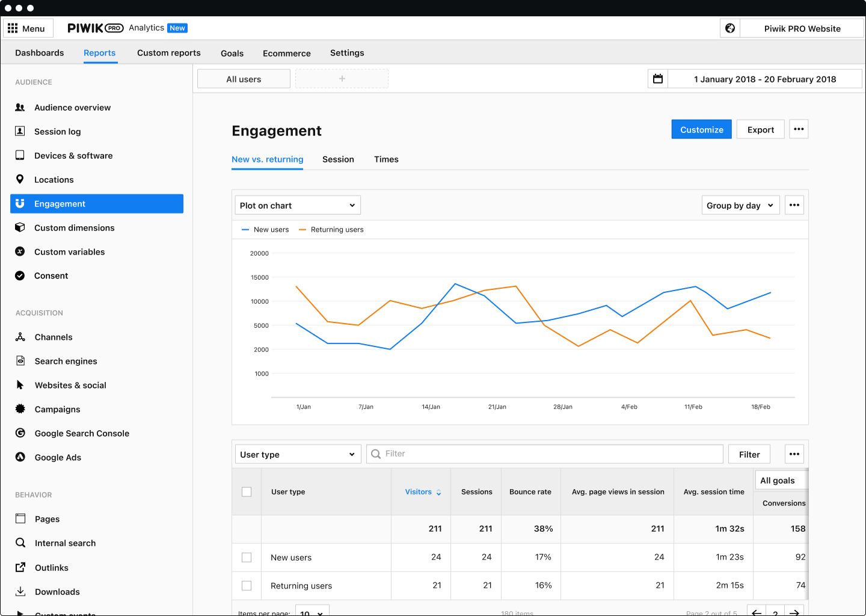Click the Session log sidebar icon
This screenshot has height=616, width=866.
pyautogui.click(x=20, y=131)
